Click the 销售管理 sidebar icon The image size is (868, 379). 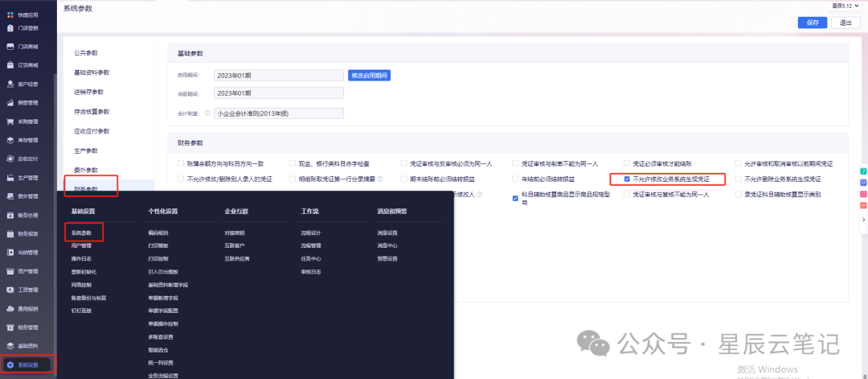(x=10, y=102)
